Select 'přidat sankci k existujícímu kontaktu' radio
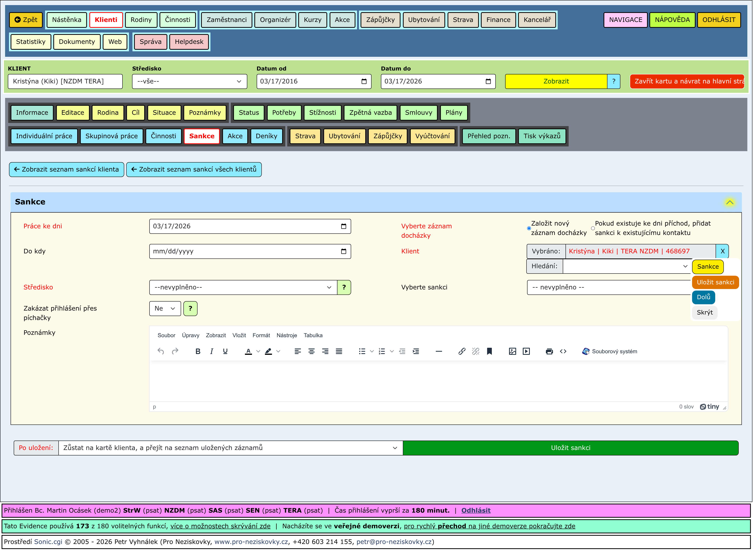 pos(593,229)
